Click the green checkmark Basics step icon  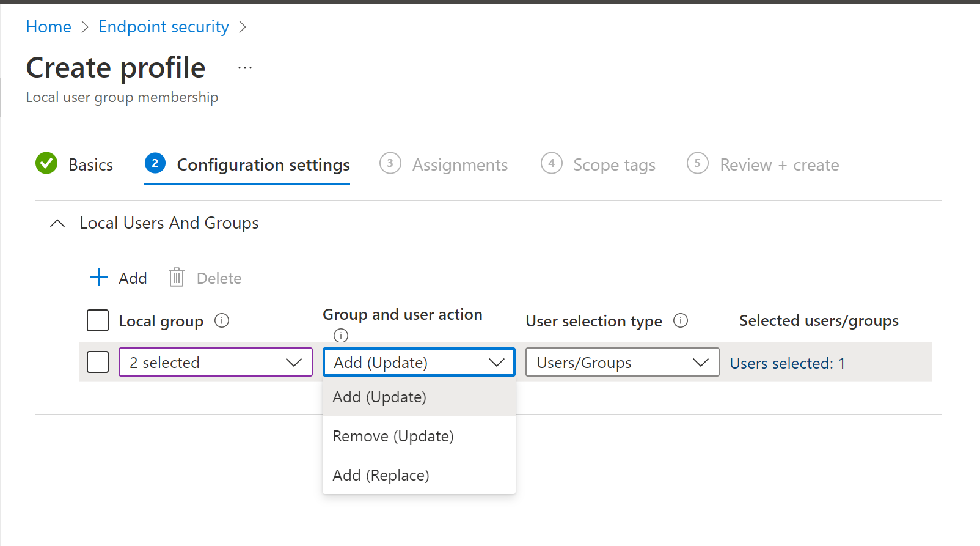pos(46,164)
